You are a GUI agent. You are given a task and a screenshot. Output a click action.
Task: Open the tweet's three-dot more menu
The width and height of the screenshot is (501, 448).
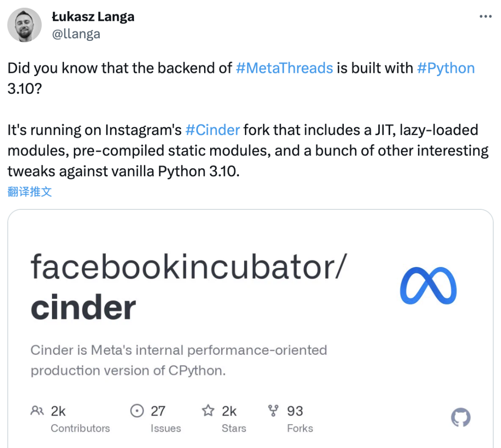coord(485,16)
